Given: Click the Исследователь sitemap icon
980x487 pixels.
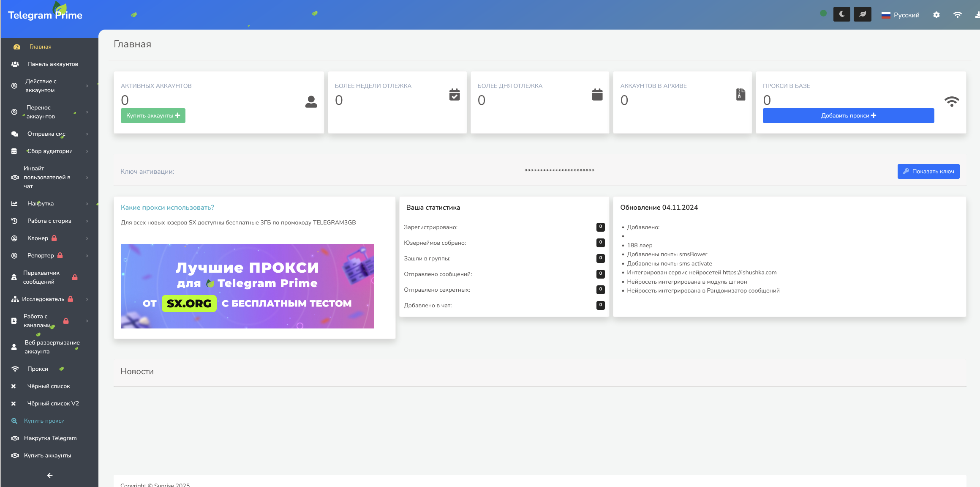Looking at the screenshot, I should [15, 299].
